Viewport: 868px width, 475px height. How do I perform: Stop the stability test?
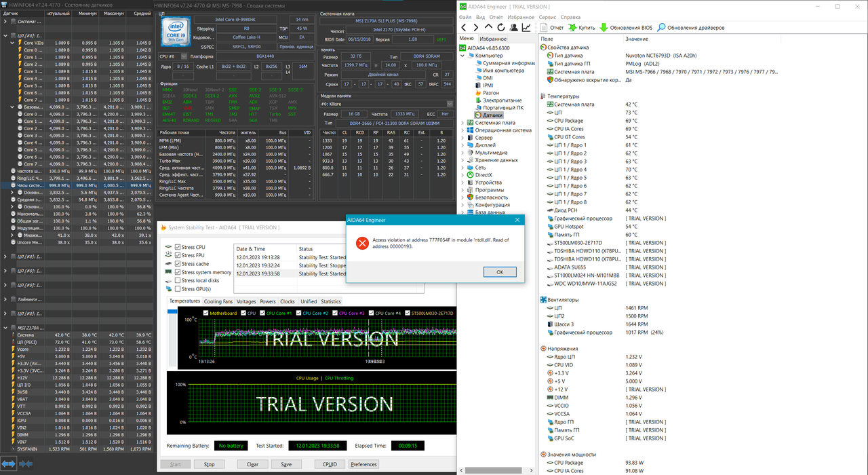[210, 464]
